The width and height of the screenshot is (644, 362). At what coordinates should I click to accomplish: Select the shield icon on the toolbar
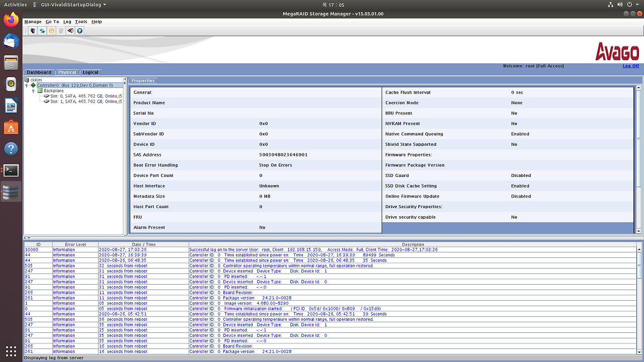point(33,30)
